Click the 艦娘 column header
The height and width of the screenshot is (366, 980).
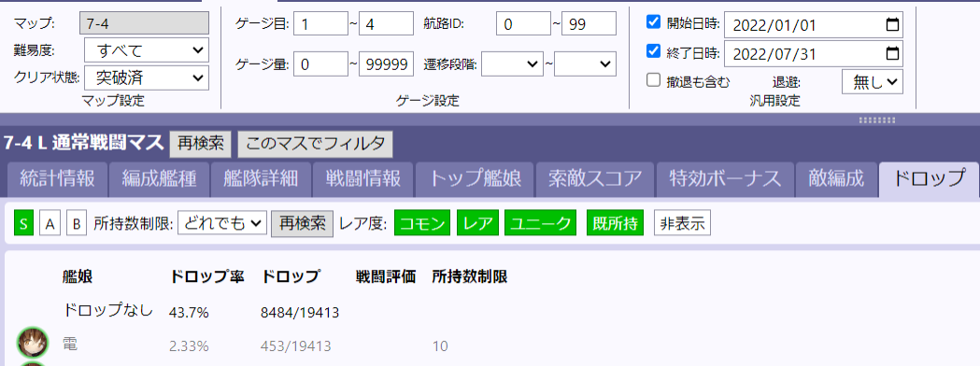(78, 276)
